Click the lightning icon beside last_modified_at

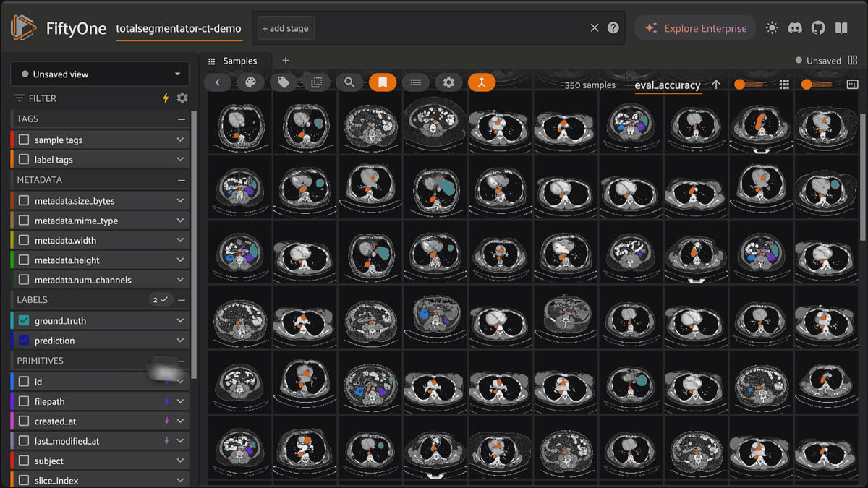tap(166, 441)
